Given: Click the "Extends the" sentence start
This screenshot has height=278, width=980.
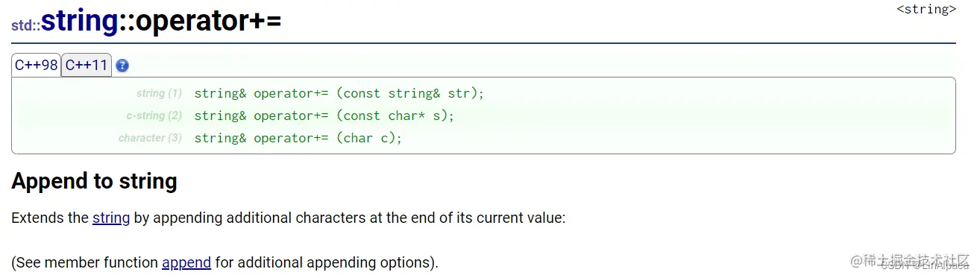Looking at the screenshot, I should 50,218.
